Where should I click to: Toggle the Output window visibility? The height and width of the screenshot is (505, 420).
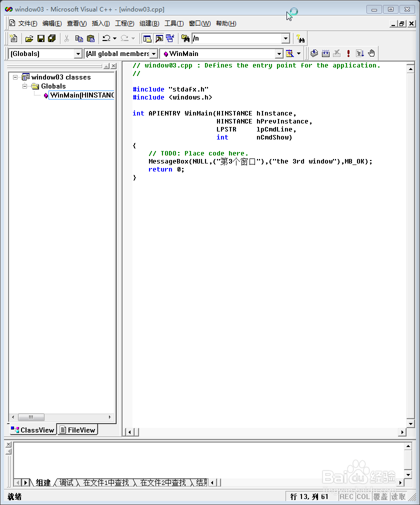click(158, 38)
